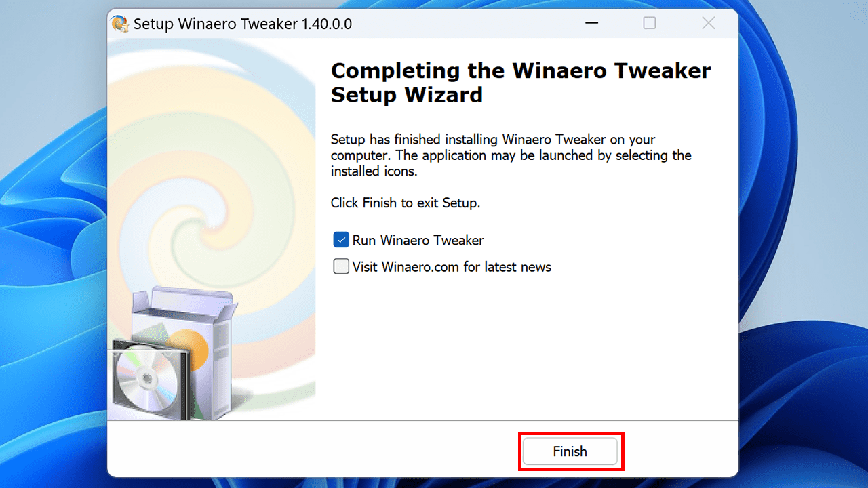Viewport: 868px width, 488px height.
Task: Open the Setup icon in title bar
Action: click(x=120, y=24)
